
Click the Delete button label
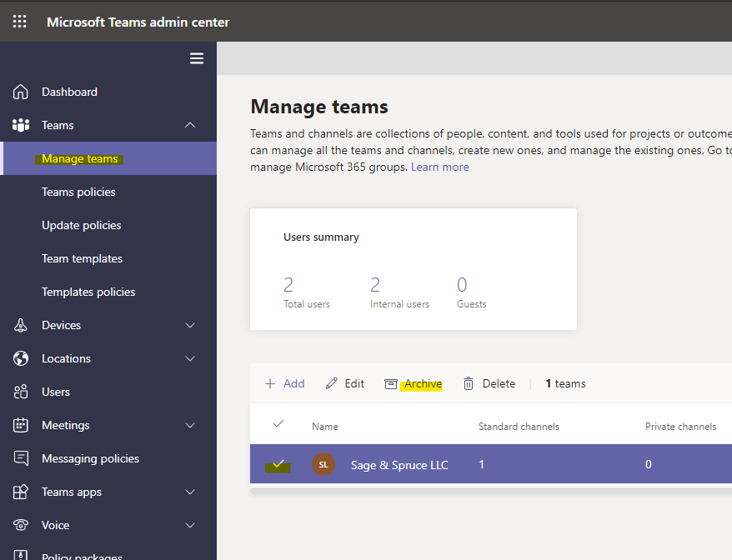coord(499,383)
